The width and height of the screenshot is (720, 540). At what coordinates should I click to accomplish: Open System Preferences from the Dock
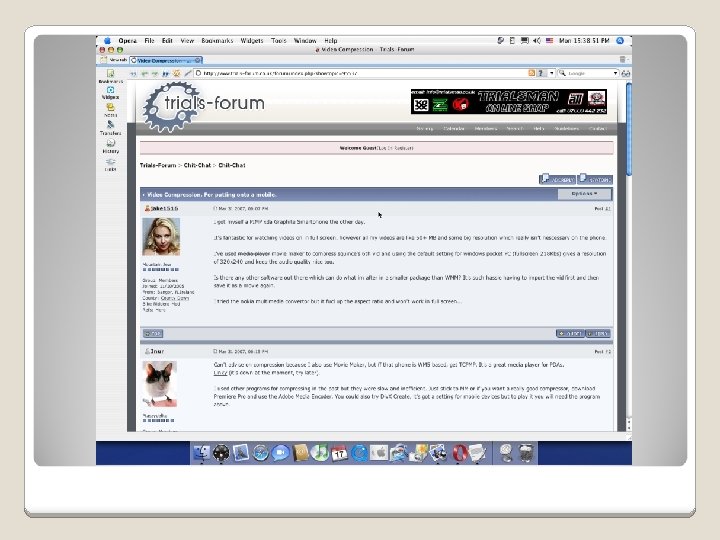[379, 453]
